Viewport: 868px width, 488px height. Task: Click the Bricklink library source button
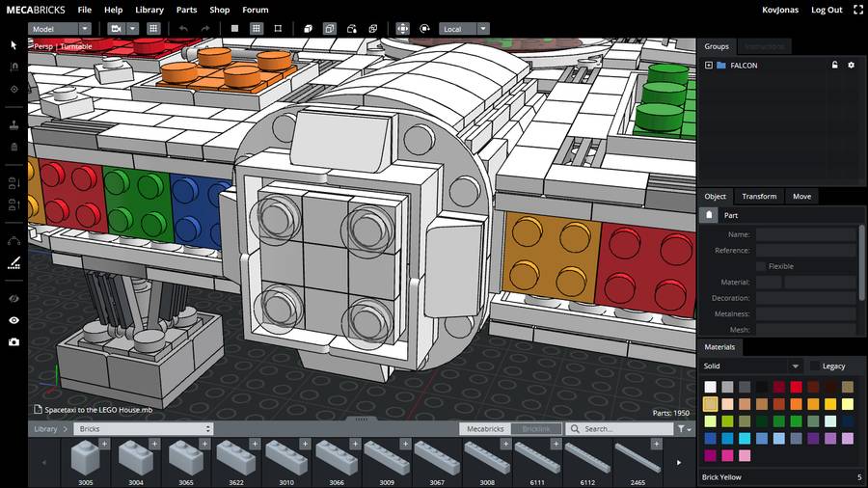pos(536,429)
